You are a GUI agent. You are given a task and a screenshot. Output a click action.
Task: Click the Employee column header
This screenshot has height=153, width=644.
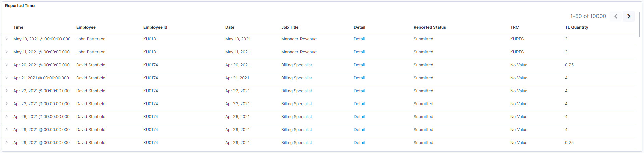point(86,27)
